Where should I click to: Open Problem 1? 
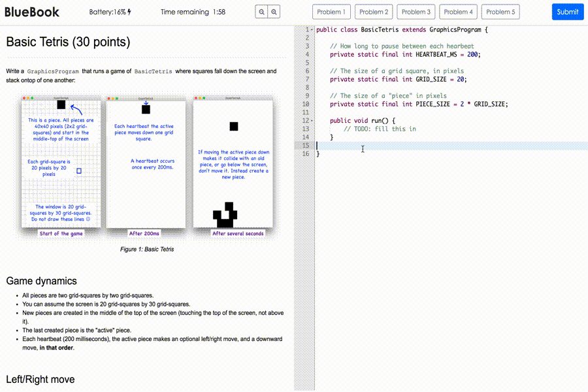[332, 12]
